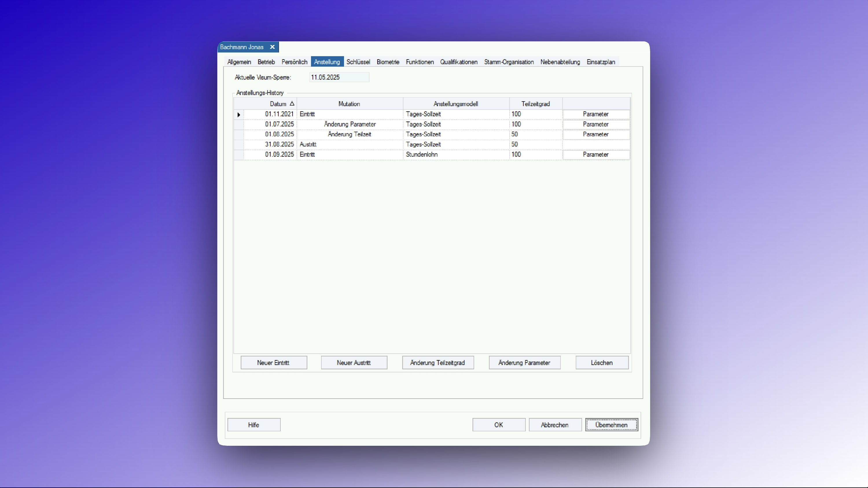Switch to the Allgemein tab
This screenshot has width=868, height=488.
(239, 62)
